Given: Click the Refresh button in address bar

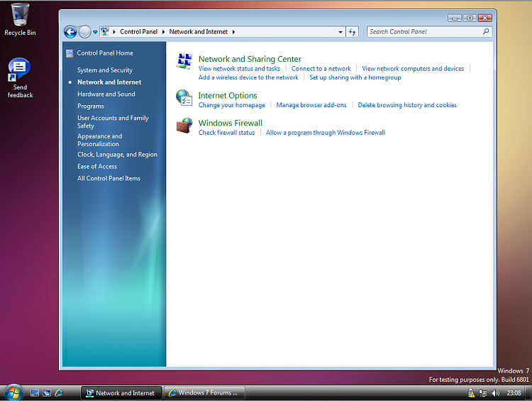Looking at the screenshot, I should [x=352, y=32].
